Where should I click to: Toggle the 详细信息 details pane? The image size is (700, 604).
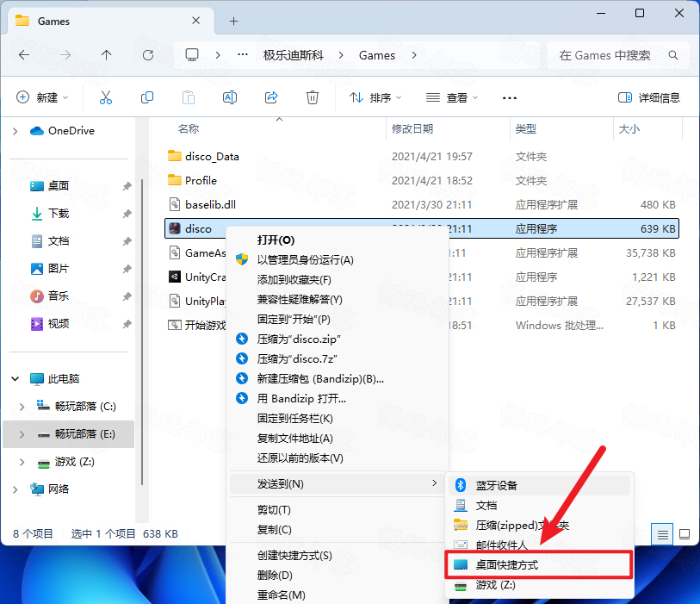tap(649, 97)
